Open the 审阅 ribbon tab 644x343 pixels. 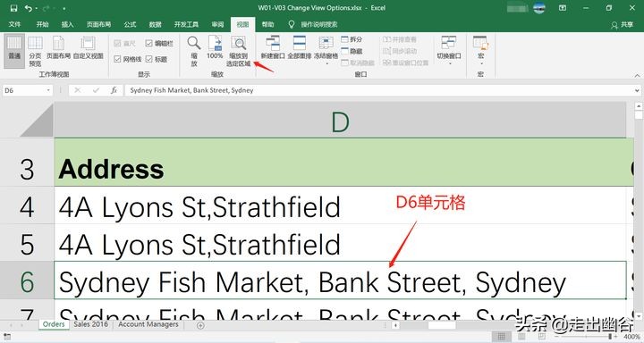click(x=217, y=25)
